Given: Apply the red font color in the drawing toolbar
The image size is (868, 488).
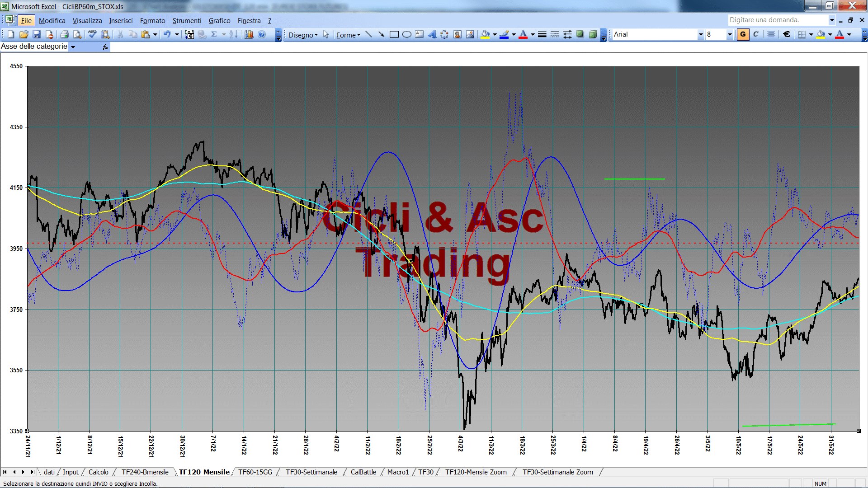Looking at the screenshot, I should pos(523,34).
